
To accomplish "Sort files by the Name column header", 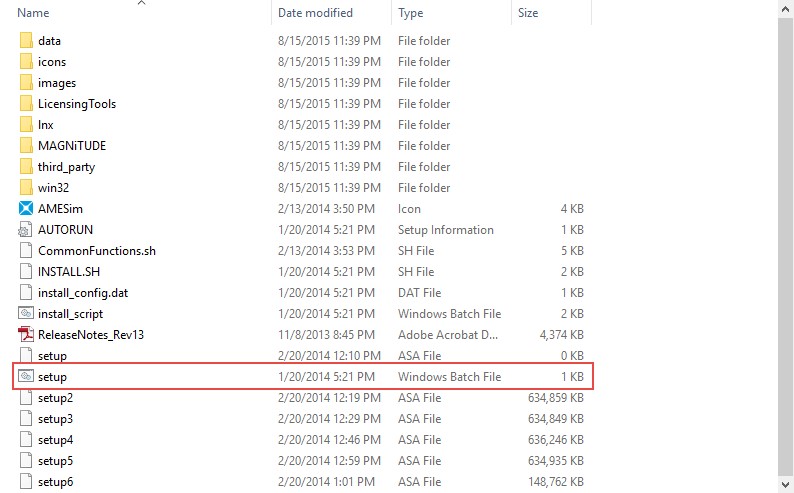I will pos(34,13).
